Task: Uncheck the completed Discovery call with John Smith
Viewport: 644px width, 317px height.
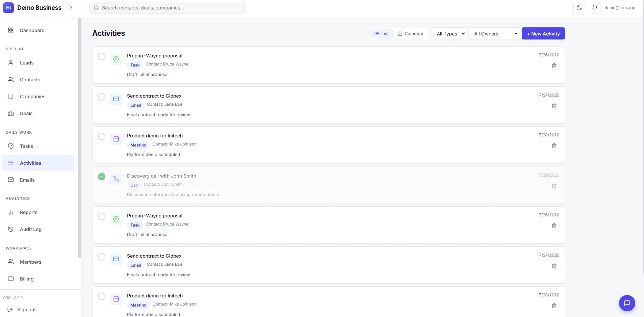Action: [102, 177]
